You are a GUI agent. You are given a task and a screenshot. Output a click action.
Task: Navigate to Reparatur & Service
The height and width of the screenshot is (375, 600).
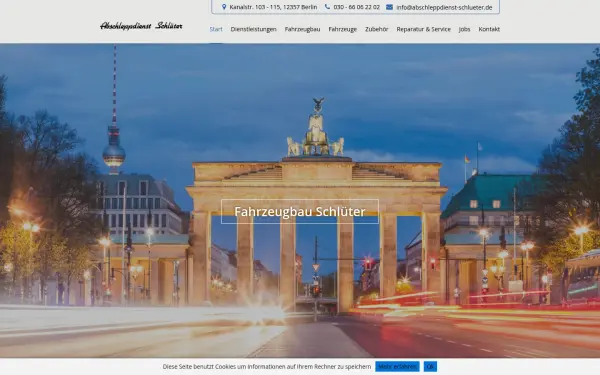tap(424, 29)
